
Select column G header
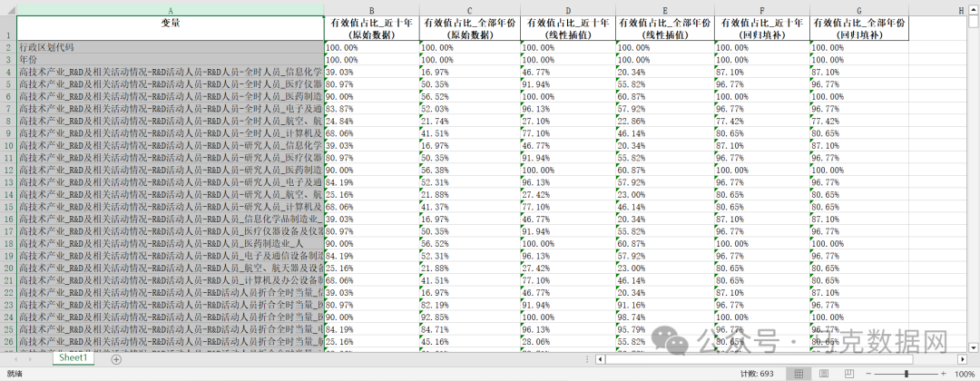click(859, 9)
